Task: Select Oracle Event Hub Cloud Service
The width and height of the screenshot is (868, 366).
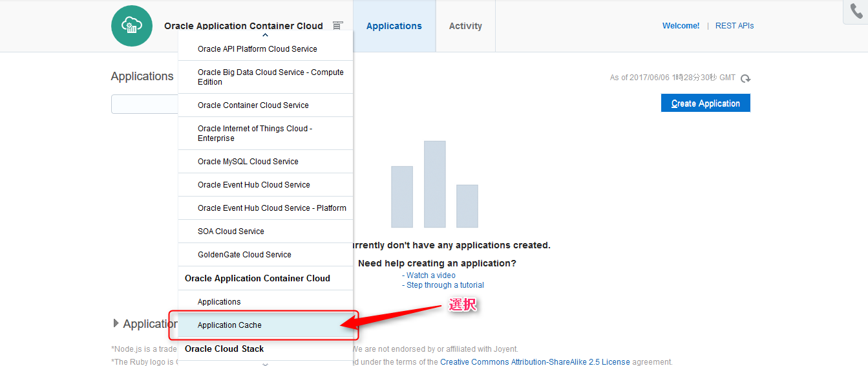Action: (266, 185)
